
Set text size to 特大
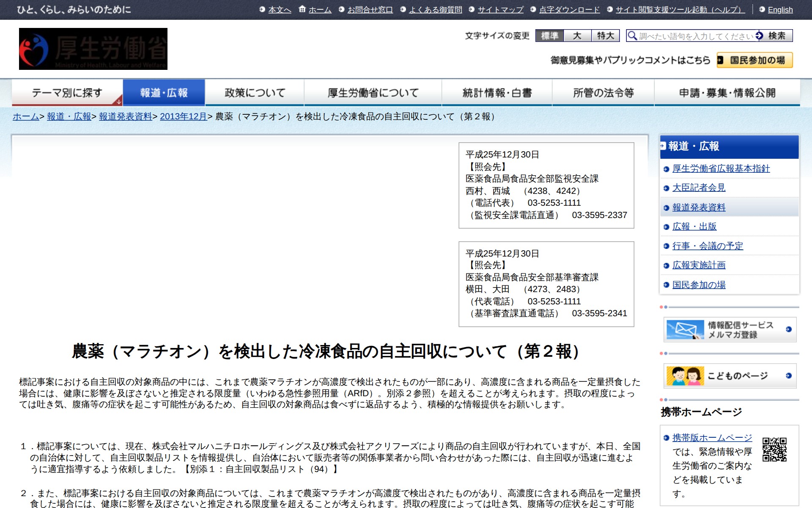[x=605, y=36]
